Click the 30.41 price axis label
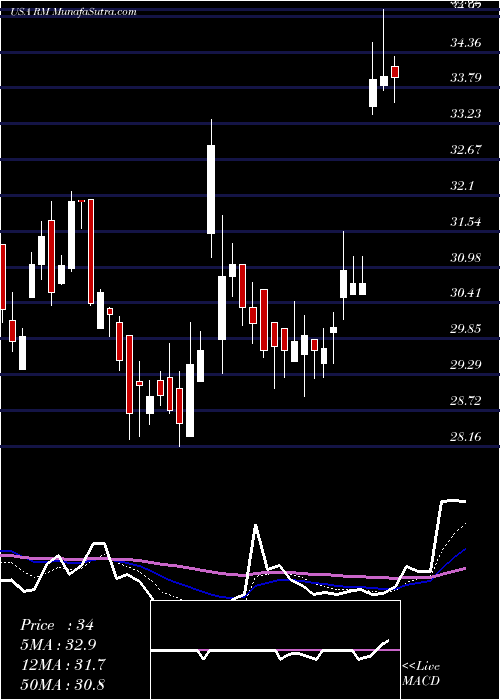This screenshot has width=500, height=700. [466, 293]
